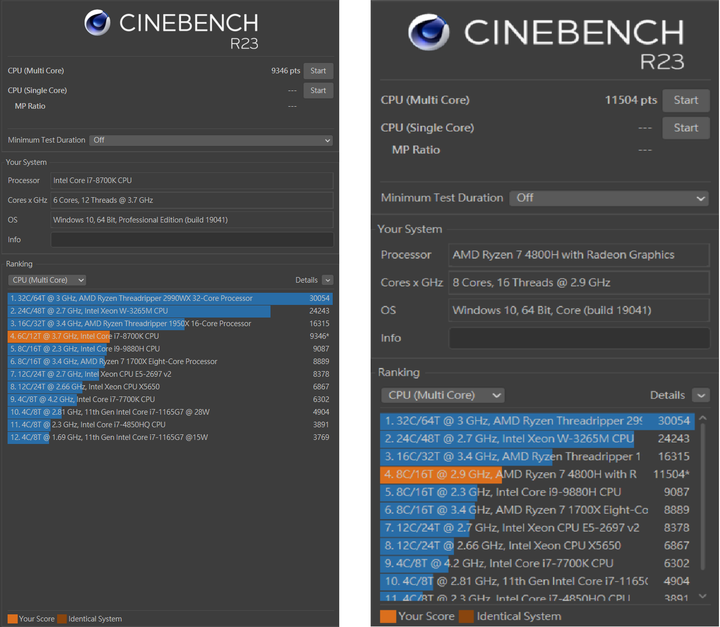Image resolution: width=720 pixels, height=627 pixels.
Task: Select Threadripper 2990WX ranking row in left window
Action: pyautogui.click(x=170, y=298)
